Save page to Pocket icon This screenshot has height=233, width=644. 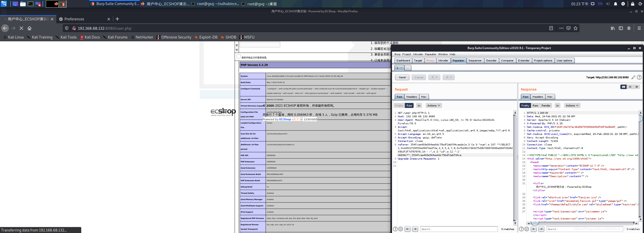568,28
